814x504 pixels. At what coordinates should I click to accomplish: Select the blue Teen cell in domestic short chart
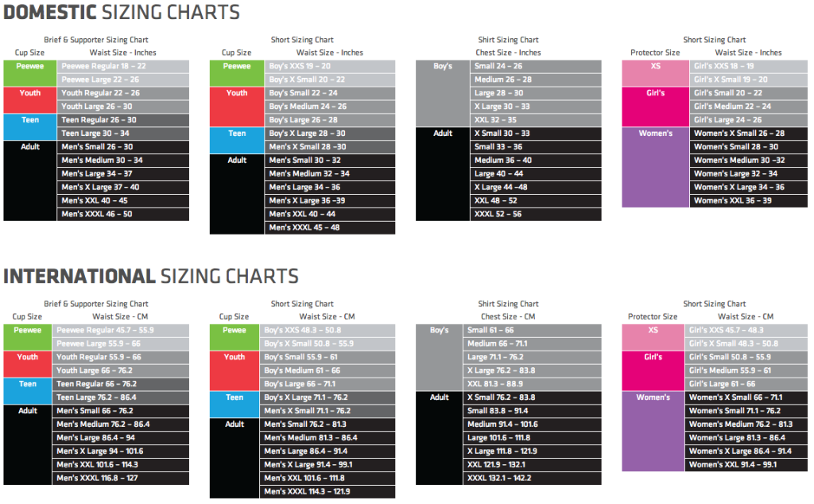[x=237, y=140]
